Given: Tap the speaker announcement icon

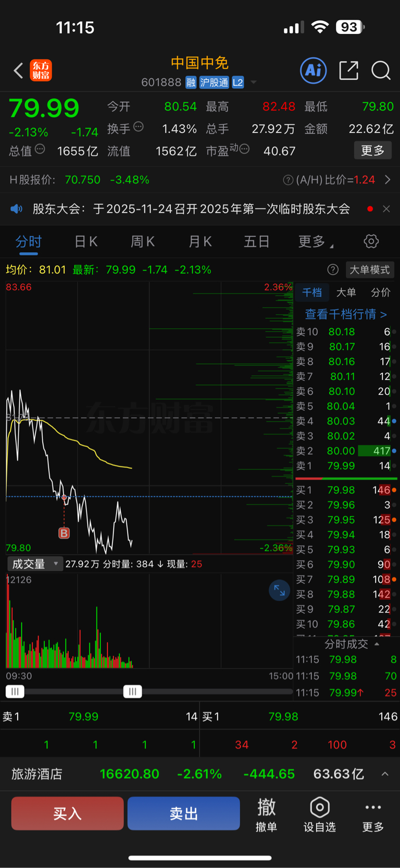Looking at the screenshot, I should point(17,209).
